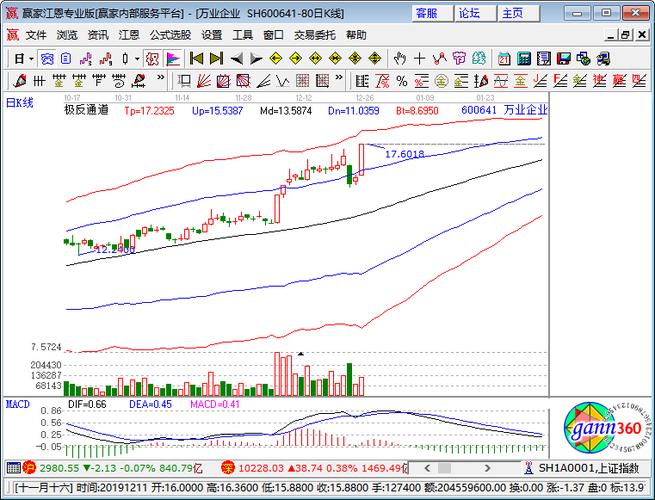Open the 江恩 menu

[129, 35]
